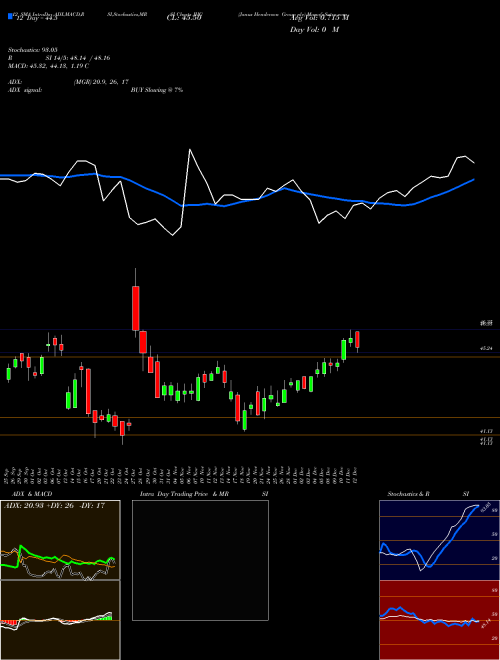Open the ADX line chart panel
Viewport: 500px width, 660px height.
pos(60,540)
